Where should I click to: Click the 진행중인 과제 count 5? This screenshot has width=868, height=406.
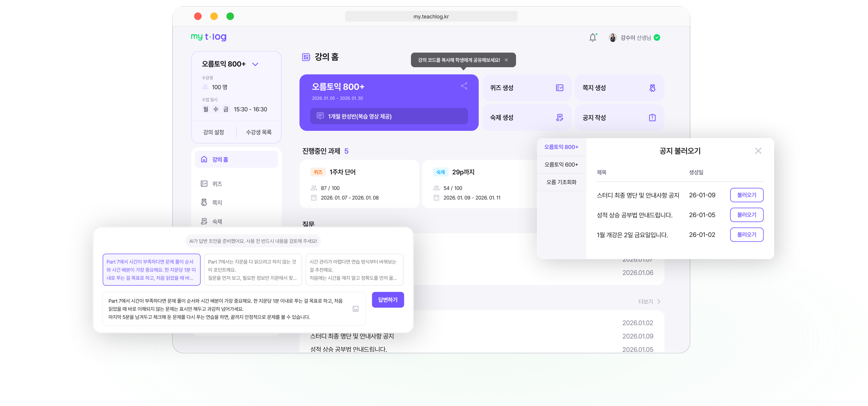click(x=346, y=151)
